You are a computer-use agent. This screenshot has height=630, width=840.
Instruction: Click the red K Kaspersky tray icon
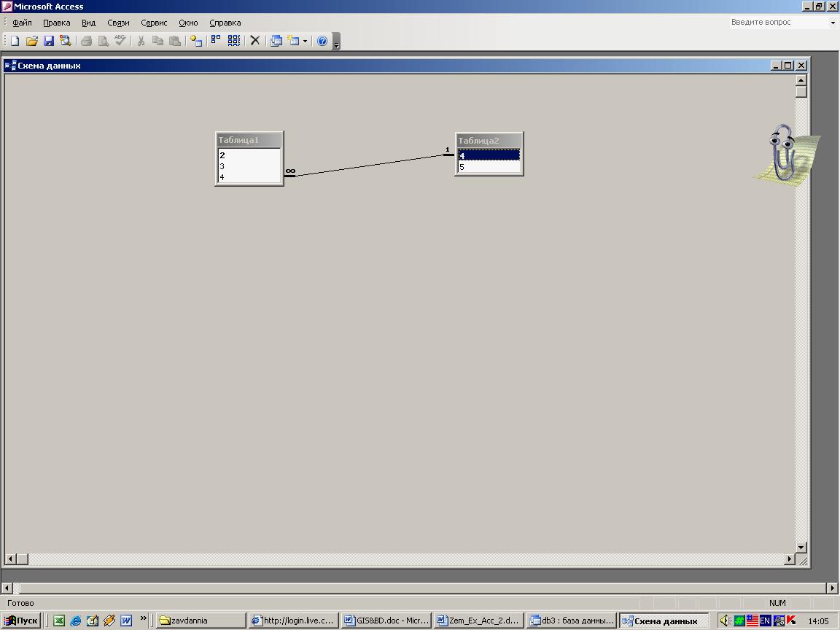791,621
